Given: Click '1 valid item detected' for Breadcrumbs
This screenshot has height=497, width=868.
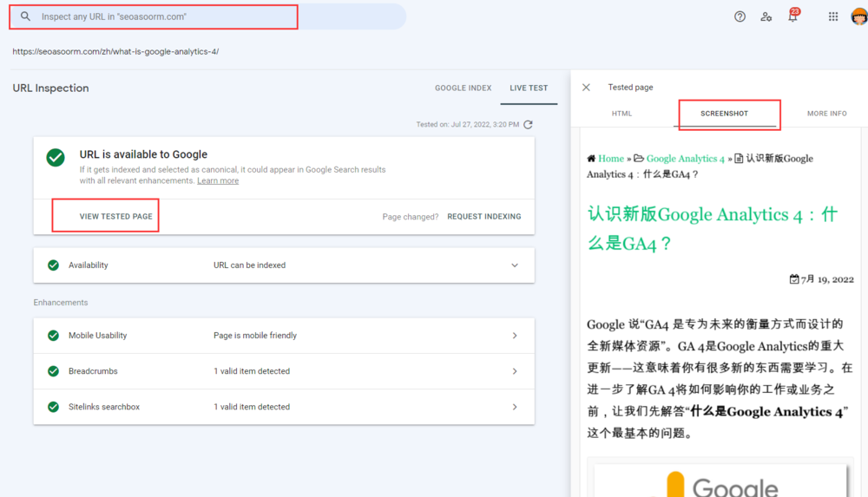Looking at the screenshot, I should coord(252,371).
